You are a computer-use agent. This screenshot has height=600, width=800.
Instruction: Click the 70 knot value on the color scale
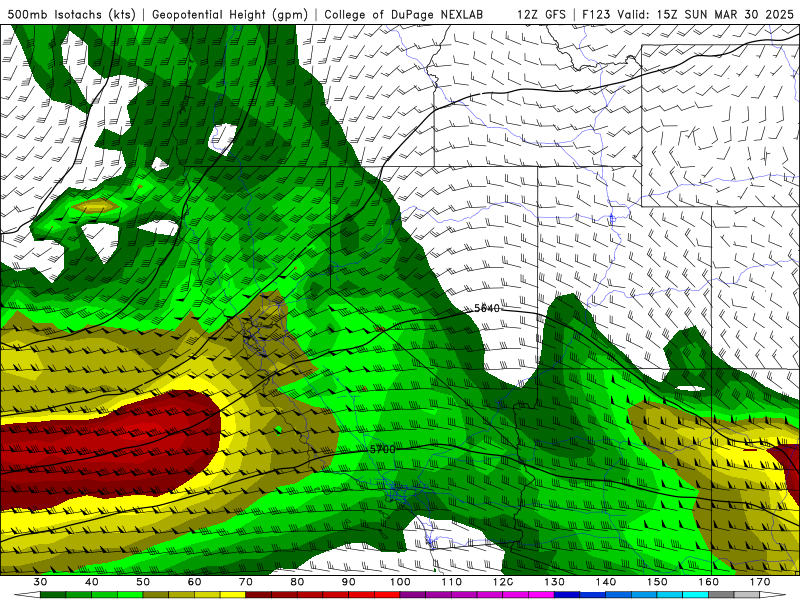246,582
